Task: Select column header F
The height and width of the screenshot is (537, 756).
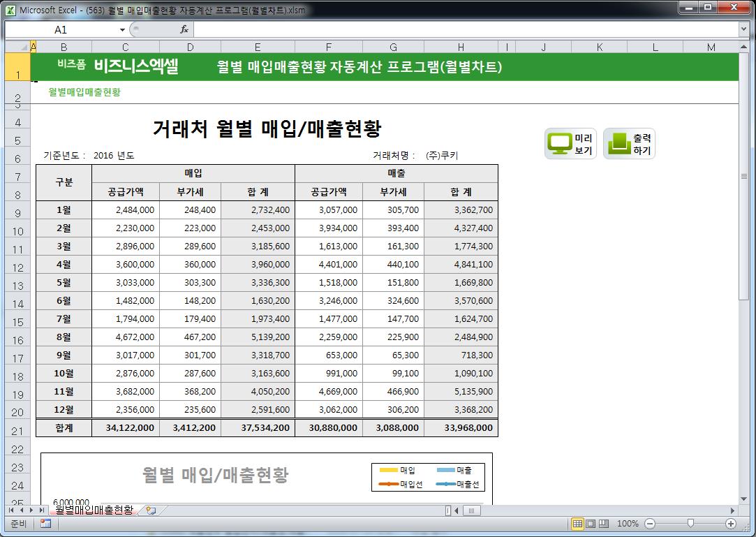Action: [329, 47]
